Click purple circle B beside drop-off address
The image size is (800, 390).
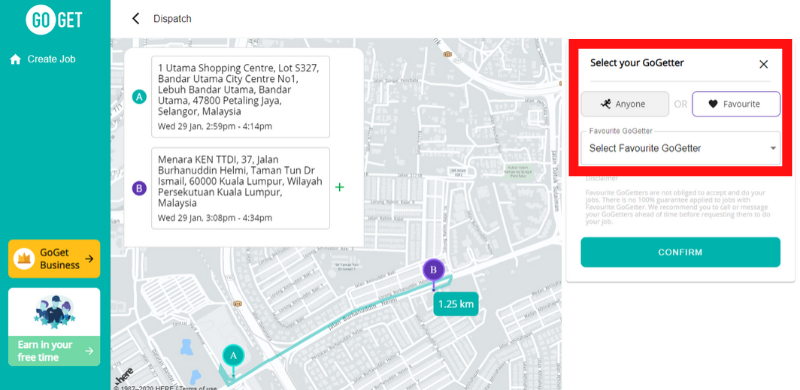coord(139,188)
